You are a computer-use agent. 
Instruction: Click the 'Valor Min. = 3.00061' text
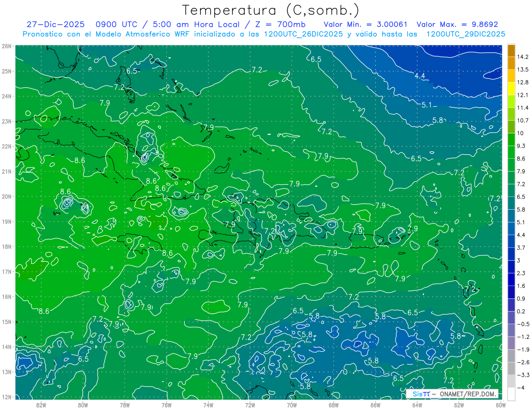pos(365,24)
